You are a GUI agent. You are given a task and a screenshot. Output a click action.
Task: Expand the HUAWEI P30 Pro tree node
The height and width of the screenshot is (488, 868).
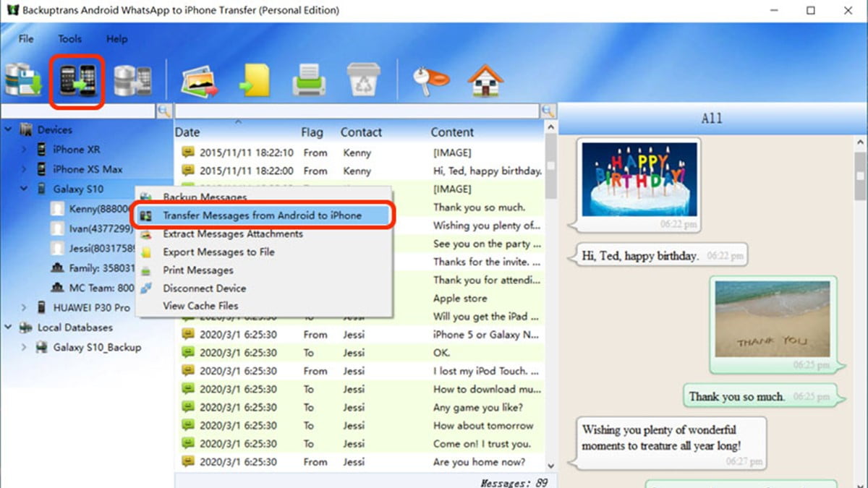click(x=24, y=307)
